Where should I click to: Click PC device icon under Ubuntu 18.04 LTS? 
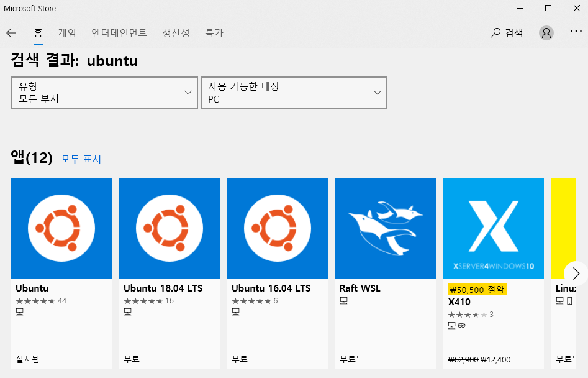click(x=128, y=312)
